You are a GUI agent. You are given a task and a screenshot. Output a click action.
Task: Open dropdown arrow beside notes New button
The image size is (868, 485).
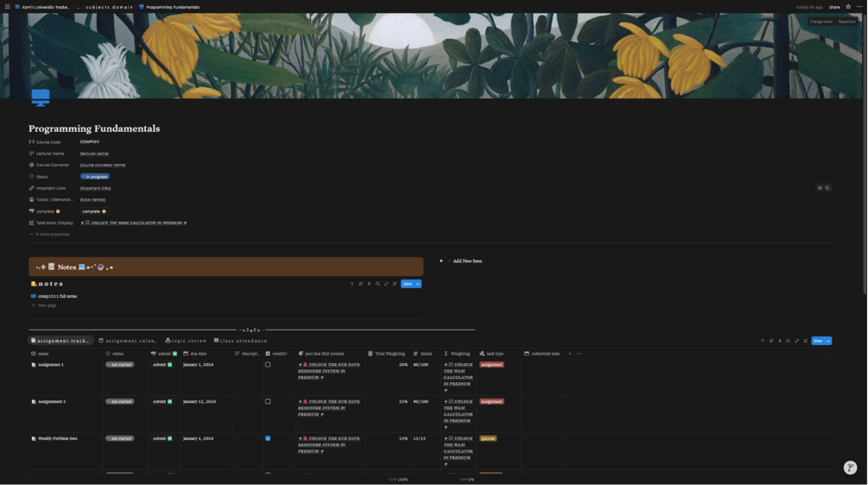point(418,284)
